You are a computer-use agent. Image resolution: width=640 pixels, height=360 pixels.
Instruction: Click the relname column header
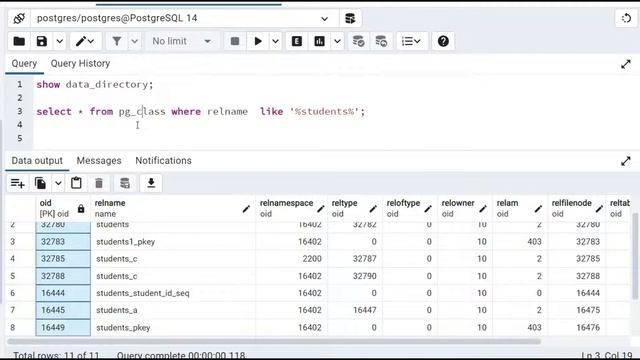click(173, 209)
